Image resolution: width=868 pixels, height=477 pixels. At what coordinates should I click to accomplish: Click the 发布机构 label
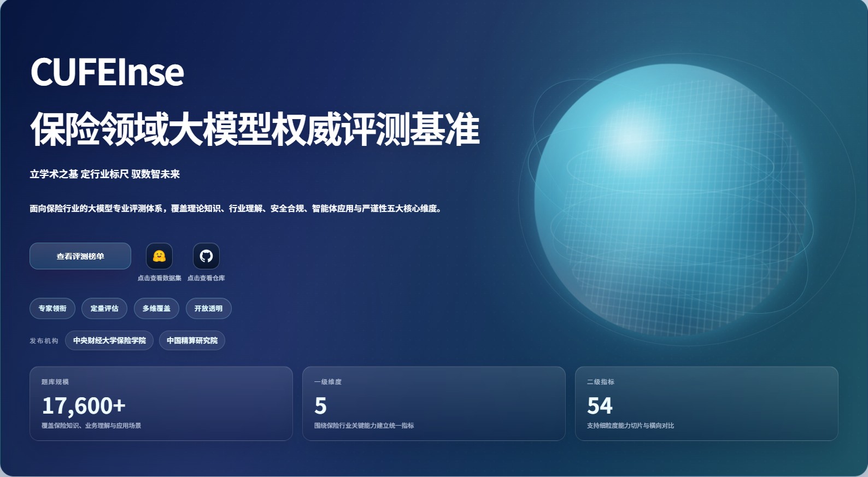44,341
